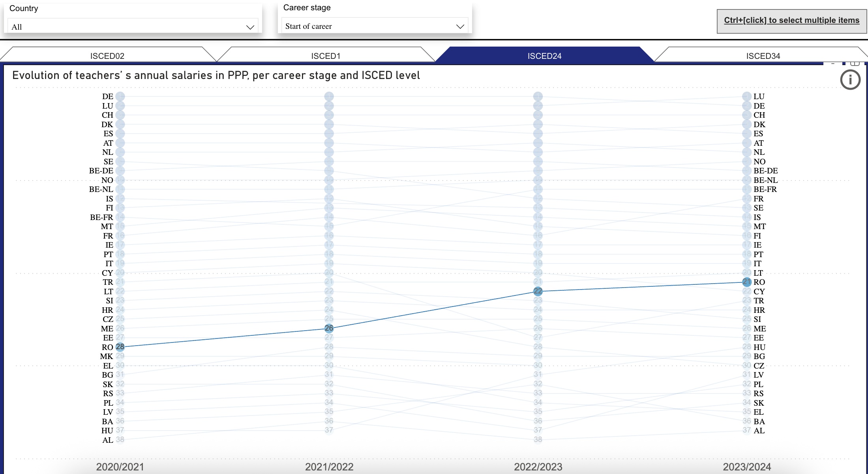Select the ISCED24 tab

click(x=544, y=56)
